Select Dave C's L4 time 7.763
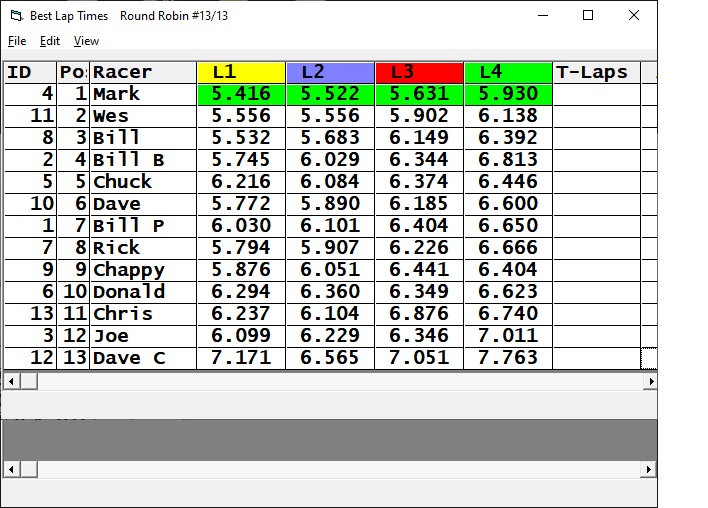 click(508, 358)
